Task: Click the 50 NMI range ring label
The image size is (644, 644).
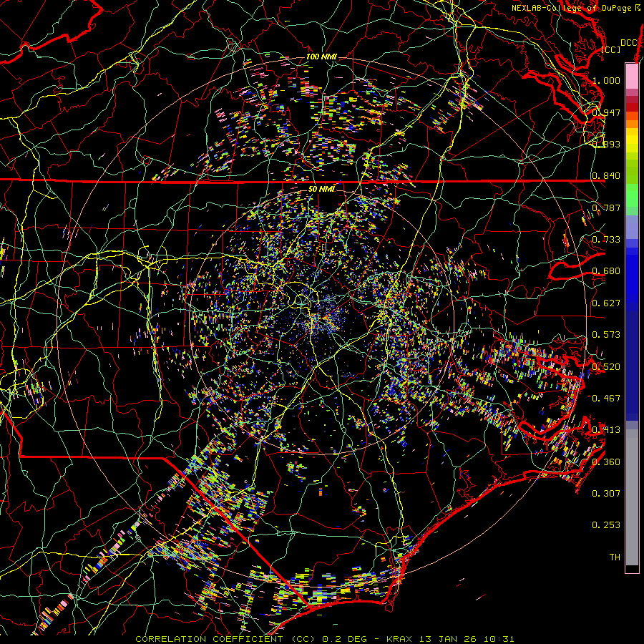Action: point(321,189)
